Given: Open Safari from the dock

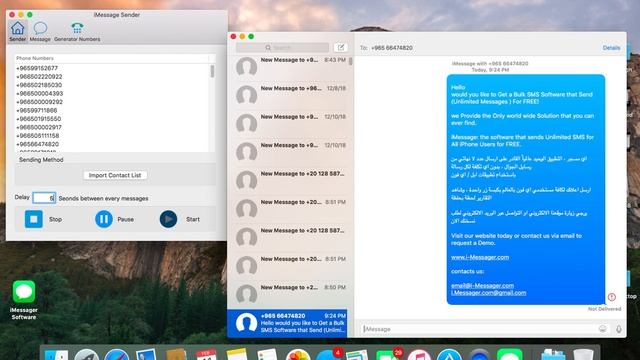Looking at the screenshot, I should click(117, 356).
